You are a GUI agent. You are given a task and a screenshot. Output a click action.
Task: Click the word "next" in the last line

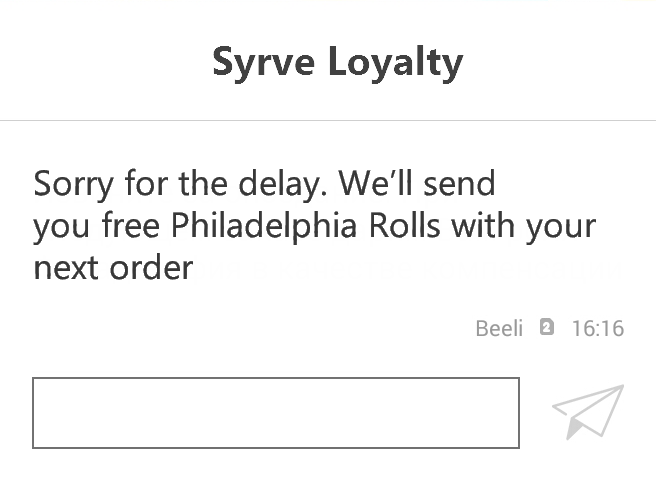pos(66,268)
